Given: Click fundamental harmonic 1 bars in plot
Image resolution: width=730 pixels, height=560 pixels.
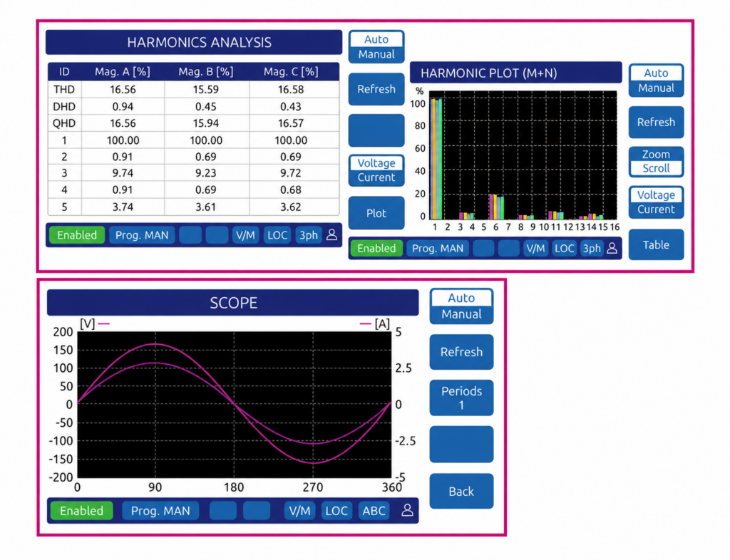Looking at the screenshot, I should (436, 159).
